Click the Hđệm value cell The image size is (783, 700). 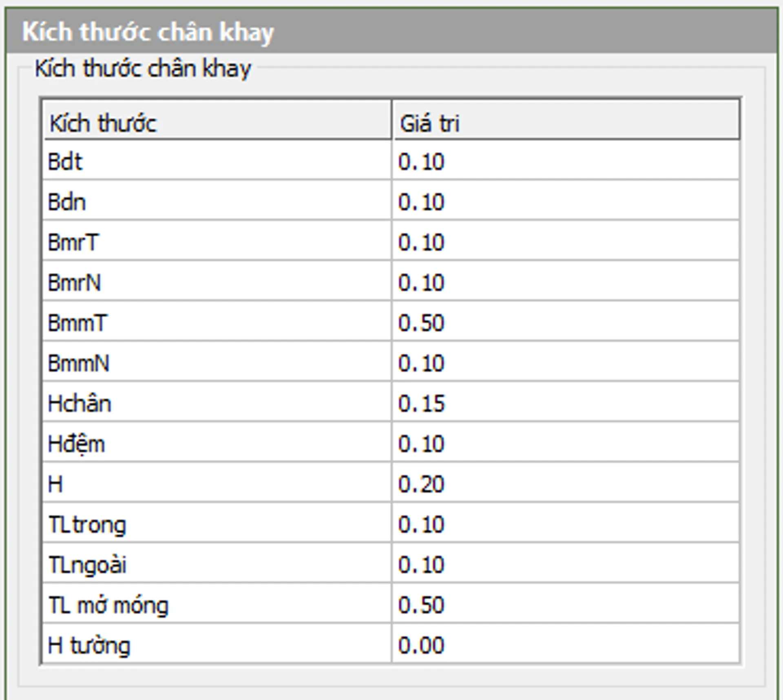pos(566,443)
